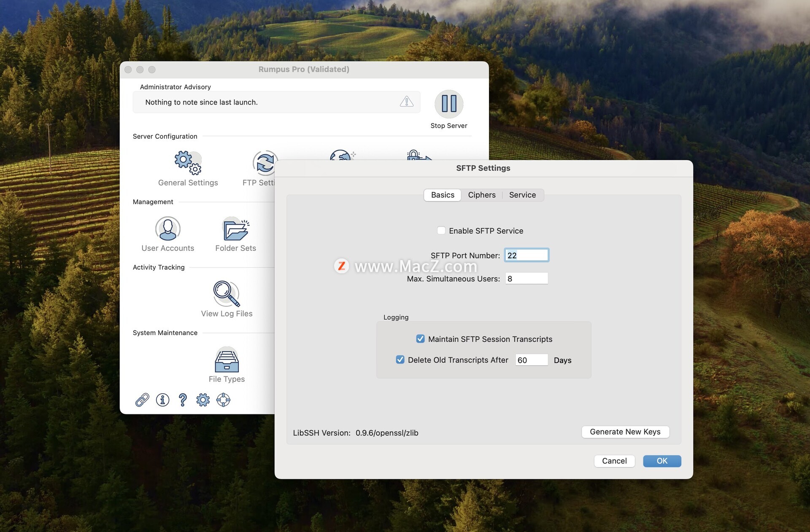Click the paperclip link icon at bottom
The height and width of the screenshot is (532, 810).
[142, 400]
